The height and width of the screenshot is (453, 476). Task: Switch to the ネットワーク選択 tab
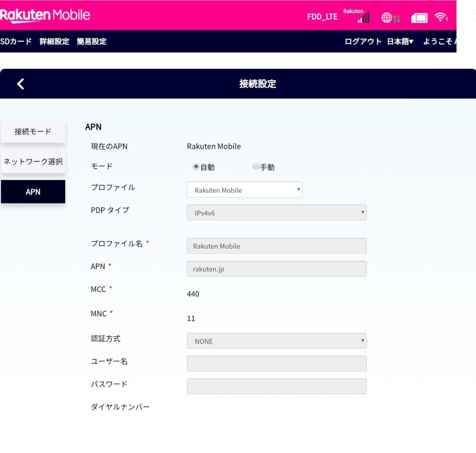click(x=33, y=161)
